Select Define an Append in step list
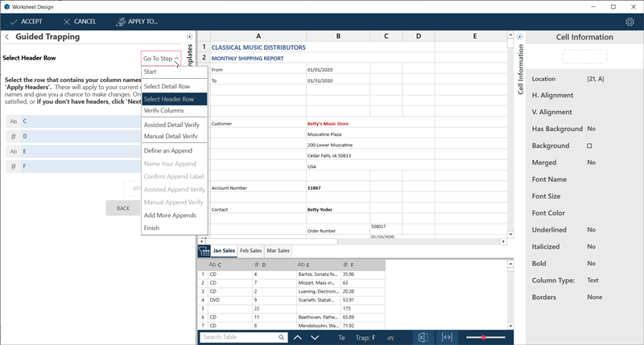 pos(167,151)
